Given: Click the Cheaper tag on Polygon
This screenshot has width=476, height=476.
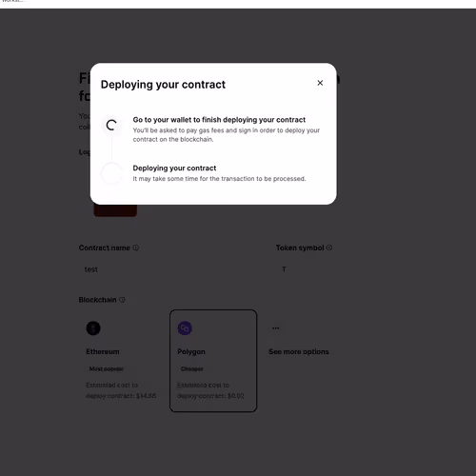Looking at the screenshot, I should pos(192,368).
